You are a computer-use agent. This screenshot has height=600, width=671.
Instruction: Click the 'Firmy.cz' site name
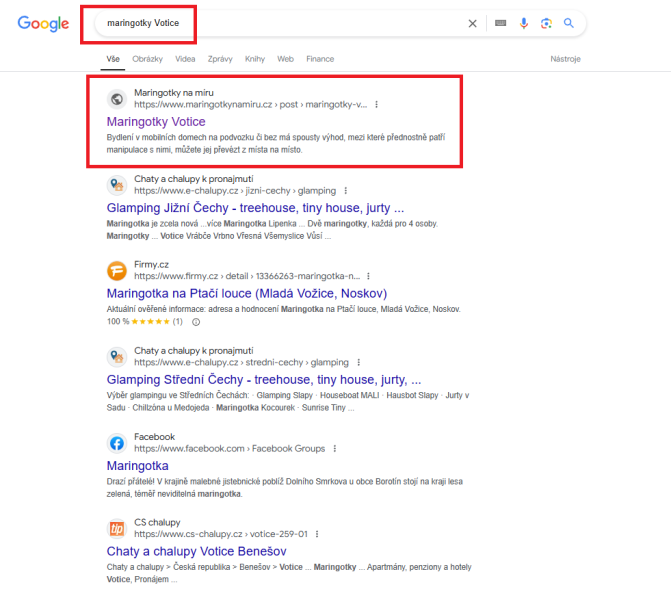pyautogui.click(x=151, y=264)
